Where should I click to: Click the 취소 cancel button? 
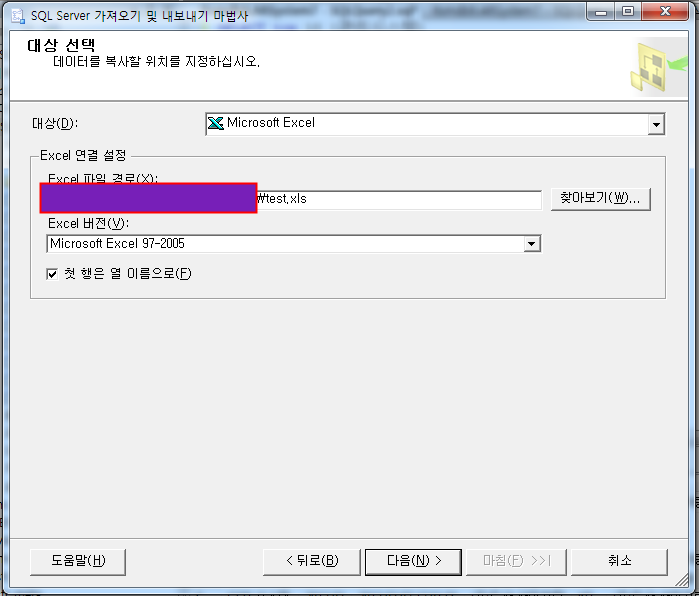click(619, 562)
